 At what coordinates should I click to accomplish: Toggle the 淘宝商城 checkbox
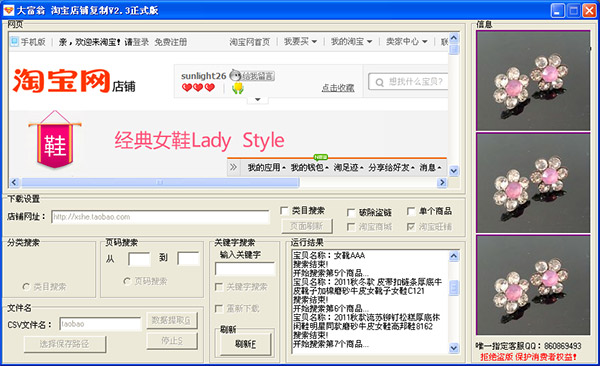(351, 227)
